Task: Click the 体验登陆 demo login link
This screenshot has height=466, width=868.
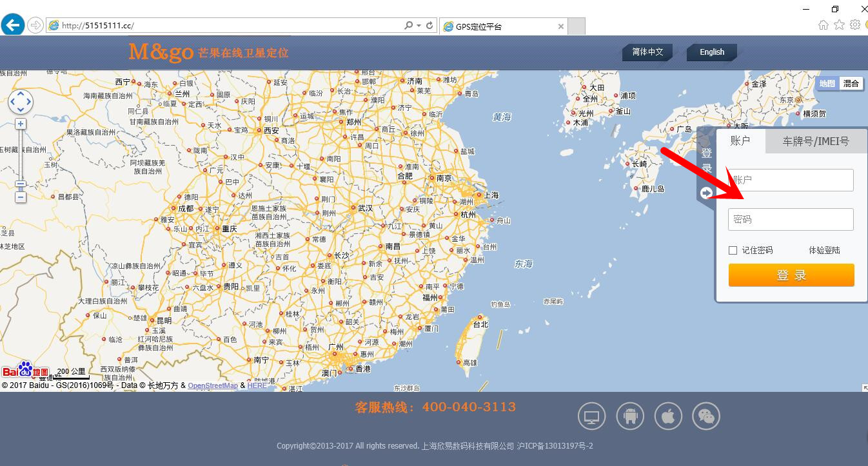Action: 825,250
